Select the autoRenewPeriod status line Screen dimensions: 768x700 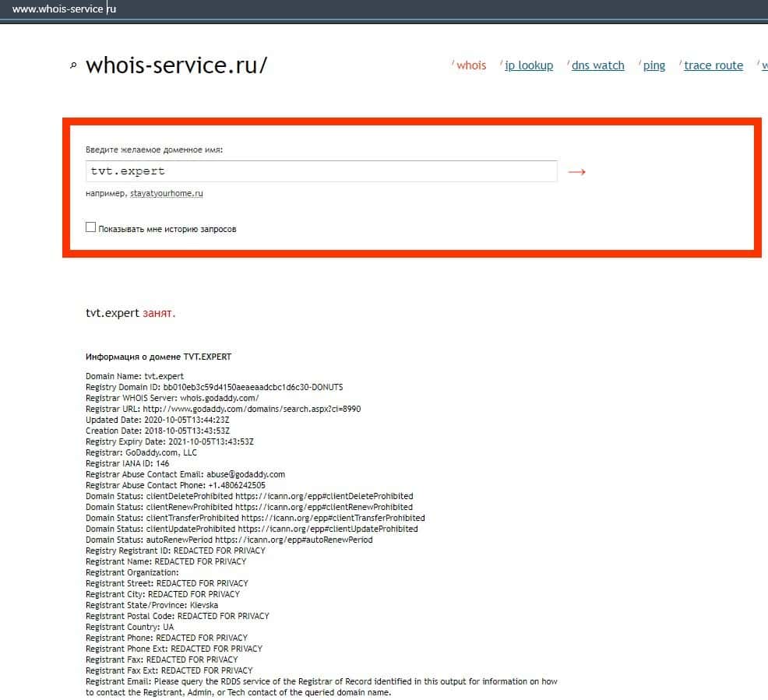(229, 540)
